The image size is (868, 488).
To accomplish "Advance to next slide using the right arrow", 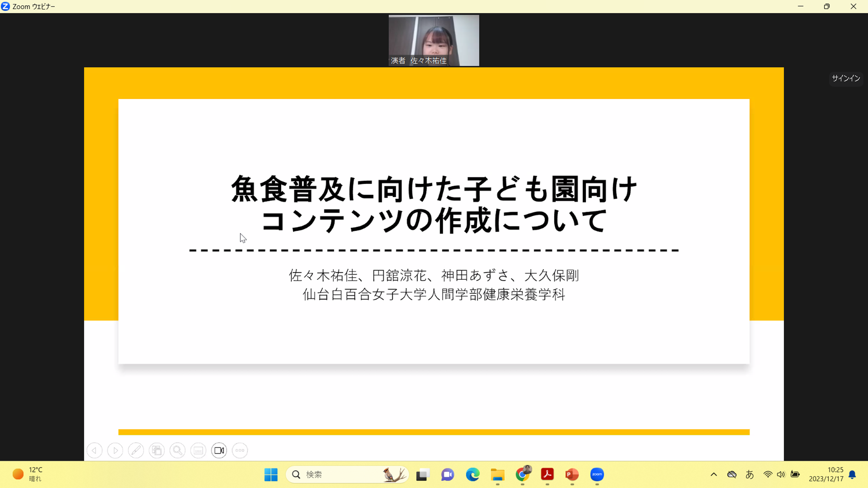I will [115, 450].
